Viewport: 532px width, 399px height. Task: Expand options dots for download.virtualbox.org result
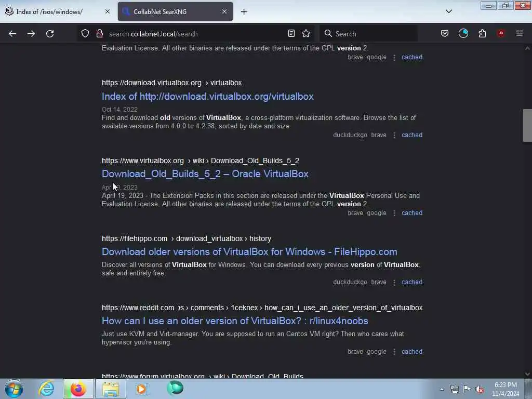pyautogui.click(x=394, y=136)
